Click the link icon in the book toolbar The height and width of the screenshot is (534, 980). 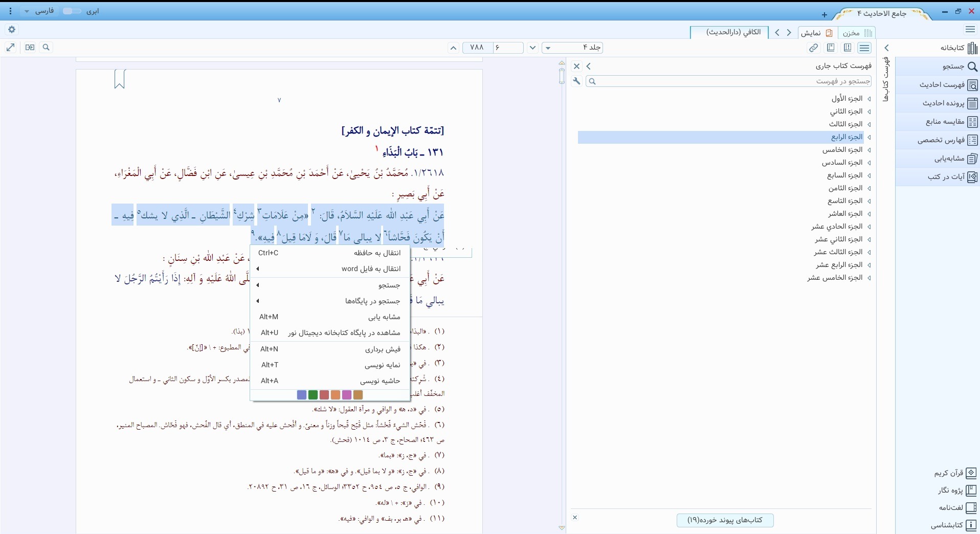click(813, 48)
